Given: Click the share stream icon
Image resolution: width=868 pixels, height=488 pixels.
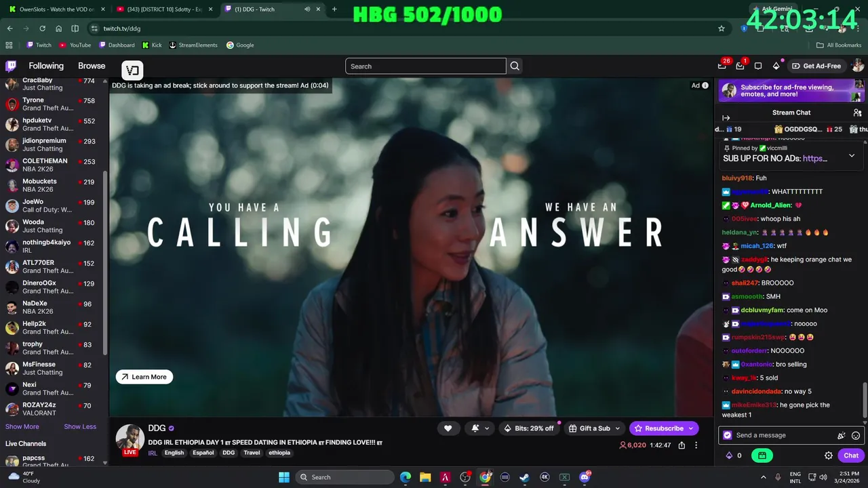Looking at the screenshot, I should click(x=682, y=445).
